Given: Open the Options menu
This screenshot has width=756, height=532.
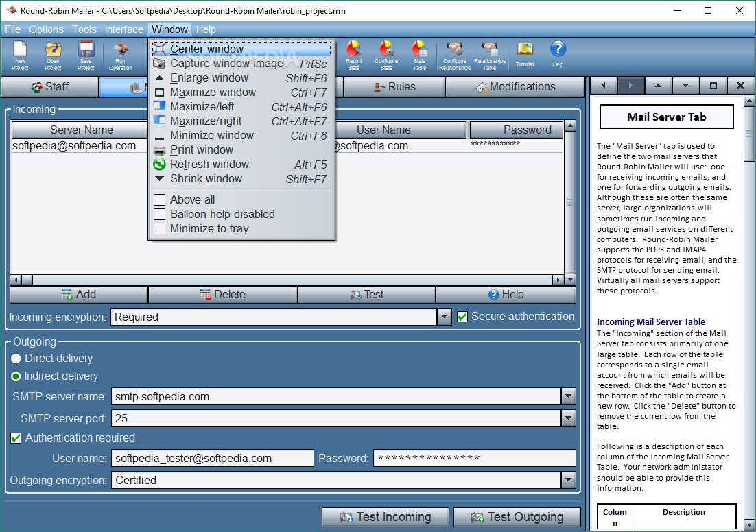Looking at the screenshot, I should (x=46, y=29).
